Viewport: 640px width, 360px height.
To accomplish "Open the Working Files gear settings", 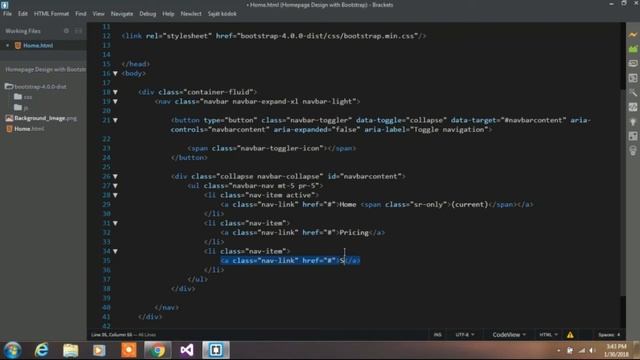I will (67, 31).
